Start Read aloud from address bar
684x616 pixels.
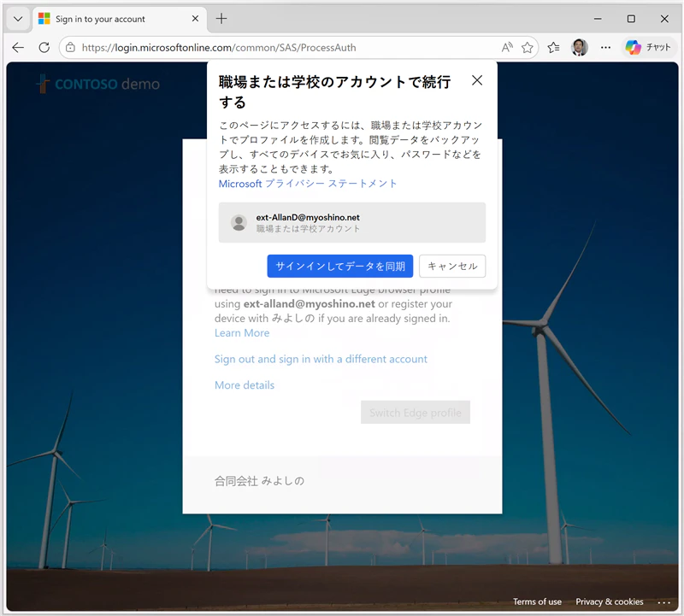pyautogui.click(x=506, y=47)
